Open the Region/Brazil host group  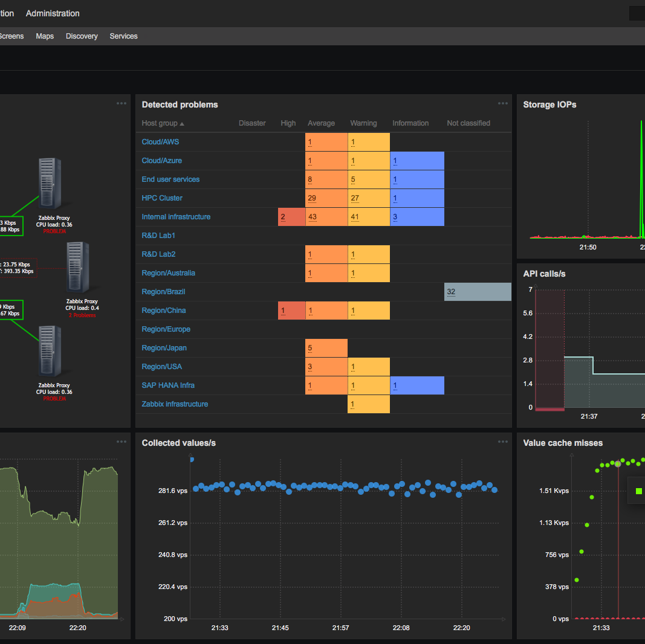click(x=163, y=292)
